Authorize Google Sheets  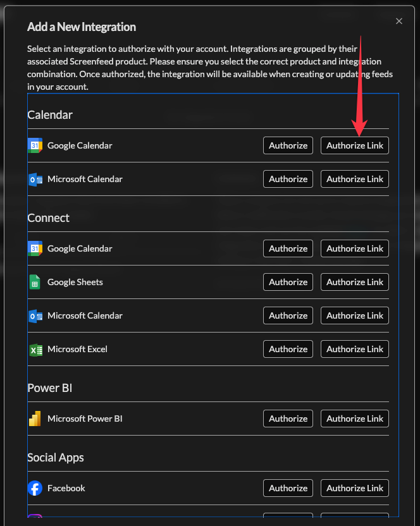tap(288, 282)
